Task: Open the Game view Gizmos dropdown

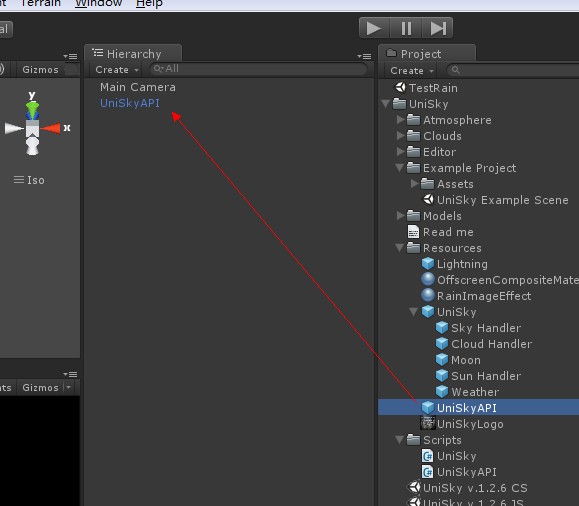Action: coord(46,387)
